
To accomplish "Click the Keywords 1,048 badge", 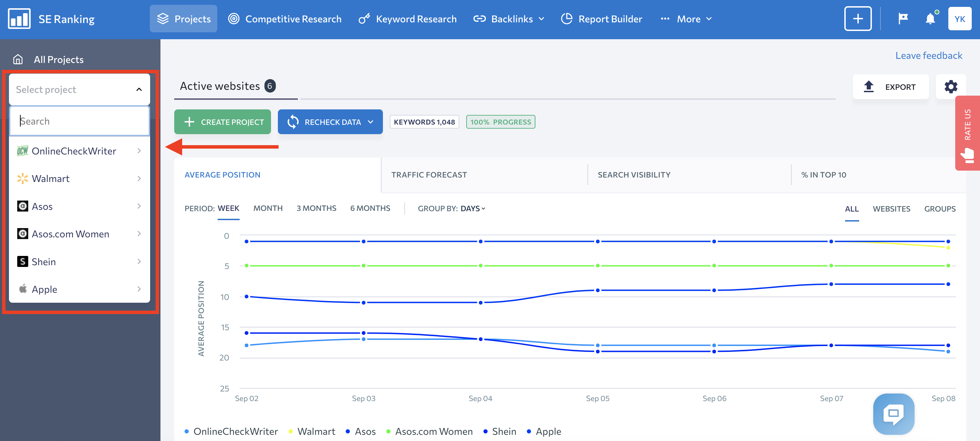I will [x=424, y=122].
